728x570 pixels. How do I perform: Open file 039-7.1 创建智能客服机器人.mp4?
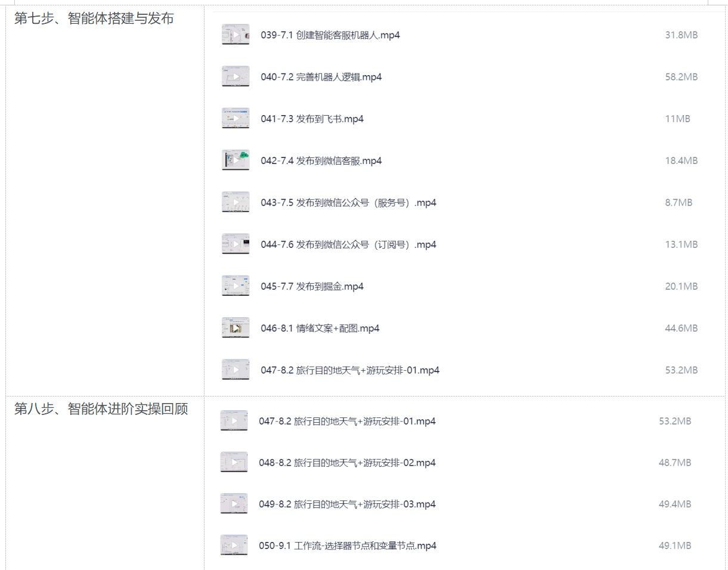click(330, 35)
